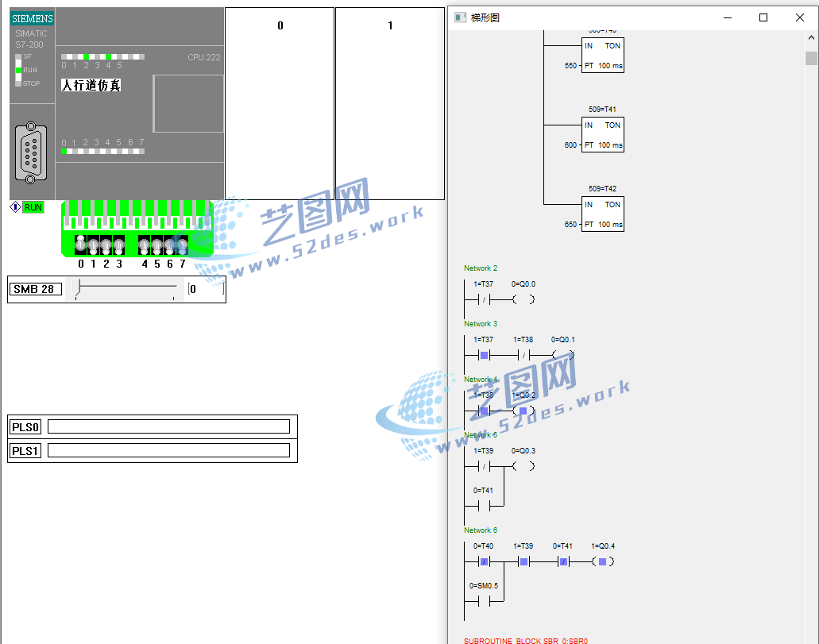Click the ladder window scroll-up arrow

(811, 37)
